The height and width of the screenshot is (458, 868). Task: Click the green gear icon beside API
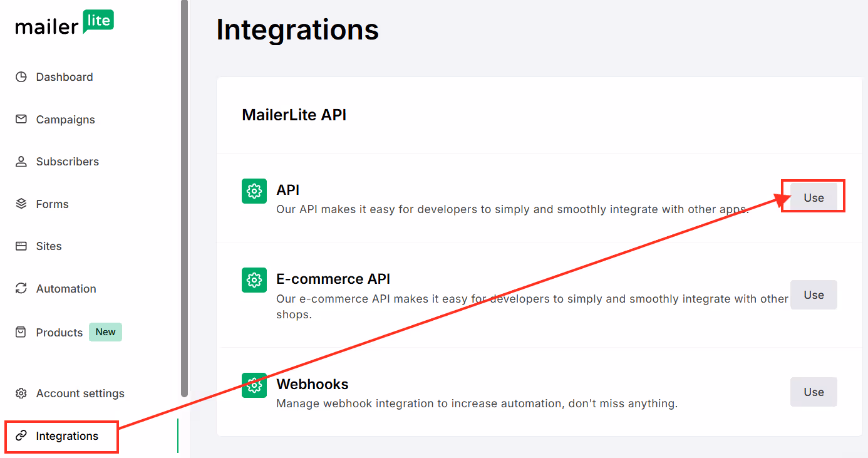point(254,191)
